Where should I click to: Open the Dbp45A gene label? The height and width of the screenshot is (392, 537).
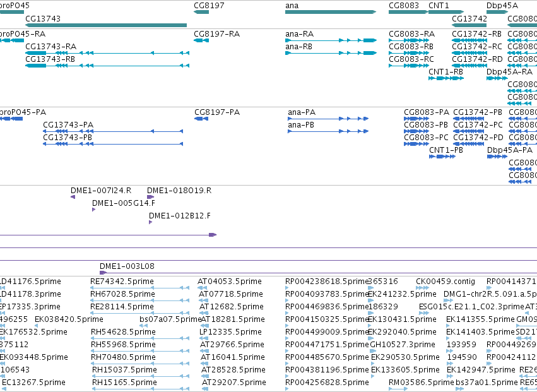(502, 6)
